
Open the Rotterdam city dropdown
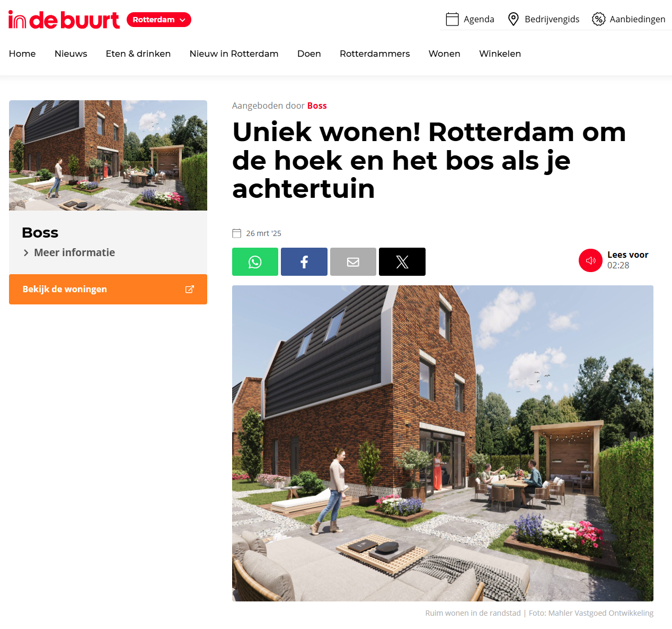point(159,20)
